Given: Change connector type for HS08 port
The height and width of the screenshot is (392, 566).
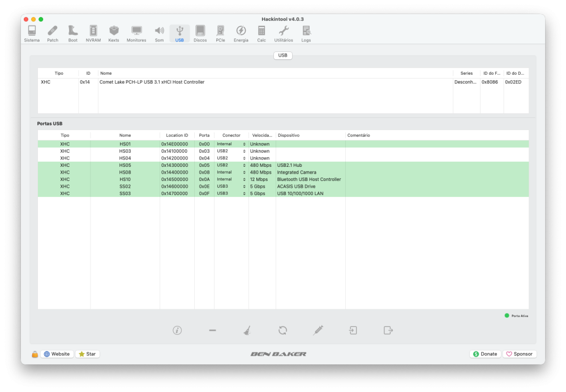Looking at the screenshot, I should (x=231, y=173).
